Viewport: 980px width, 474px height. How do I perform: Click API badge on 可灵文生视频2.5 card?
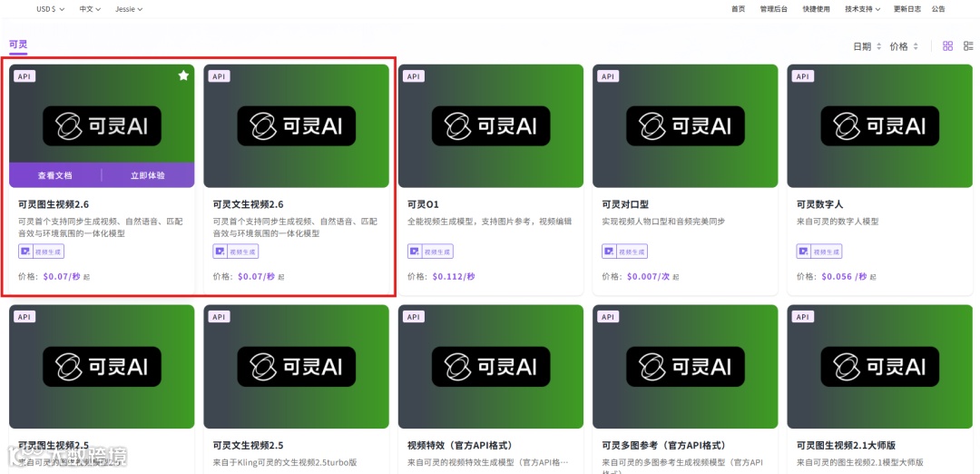tap(219, 317)
